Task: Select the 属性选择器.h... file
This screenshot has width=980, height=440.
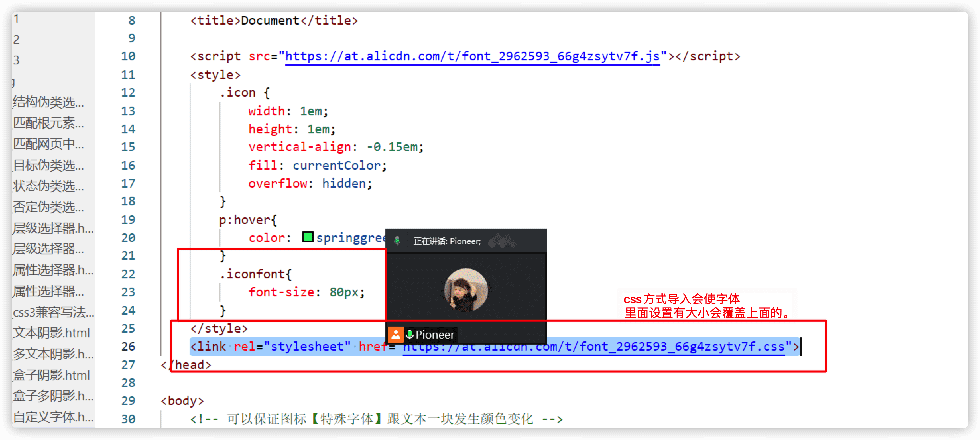Action: pyautogui.click(x=53, y=270)
